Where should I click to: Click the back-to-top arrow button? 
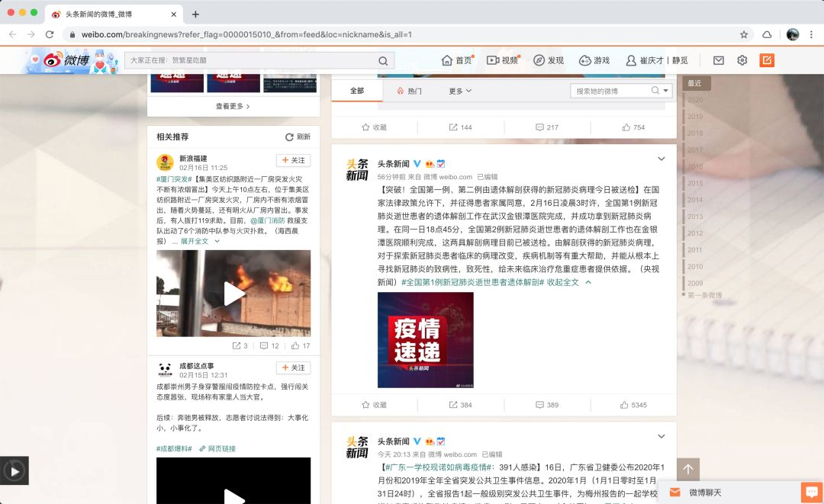[x=688, y=470]
